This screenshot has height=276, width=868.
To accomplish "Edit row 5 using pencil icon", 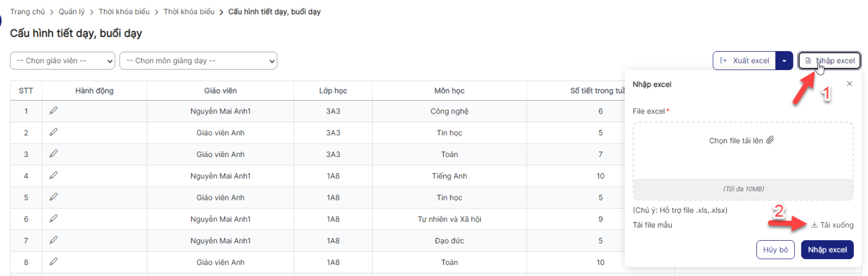I will coord(53,197).
